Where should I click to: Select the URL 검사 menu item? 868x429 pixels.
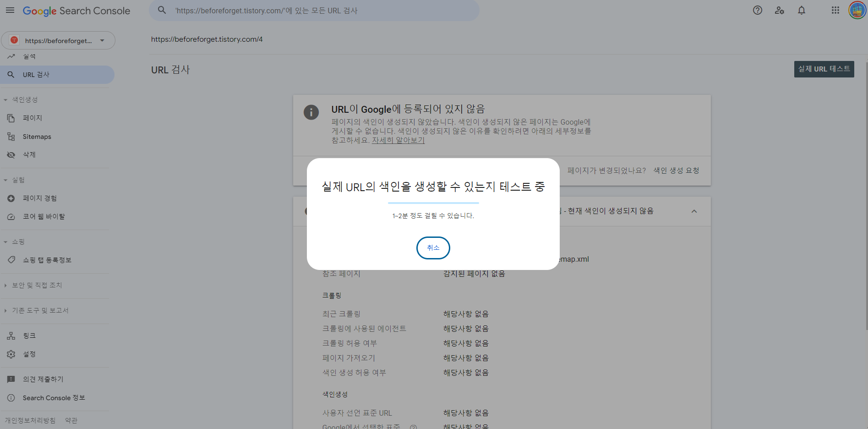point(57,75)
